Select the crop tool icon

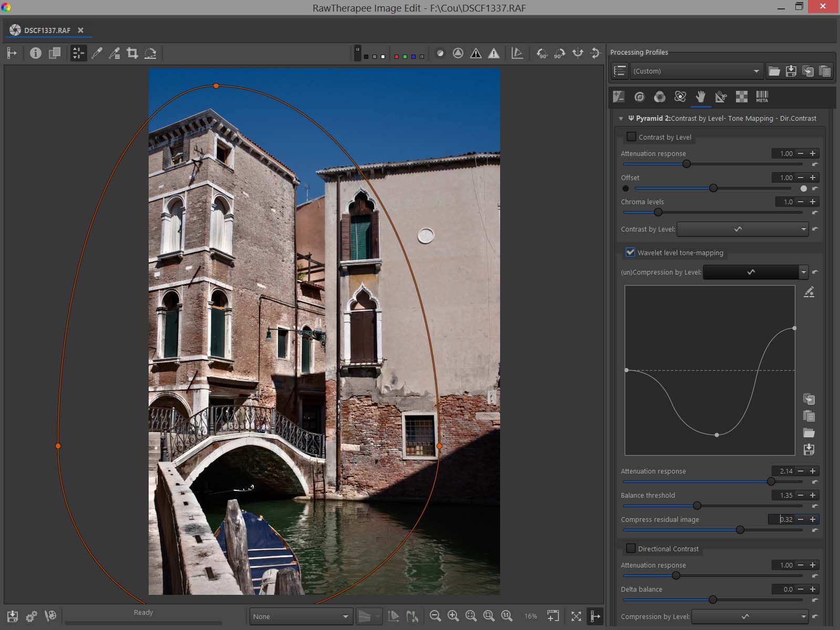click(x=132, y=53)
